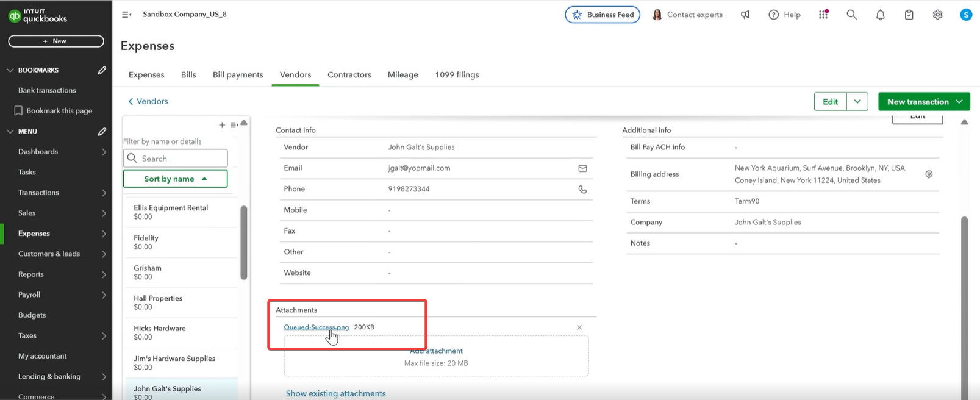Open the notifications bell
Viewport: 980px width, 400px height.
881,15
